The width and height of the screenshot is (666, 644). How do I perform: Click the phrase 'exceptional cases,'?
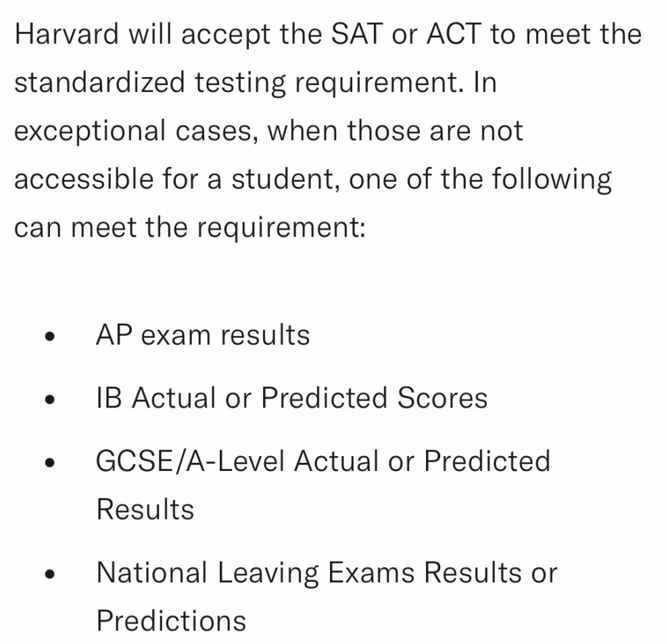(137, 132)
